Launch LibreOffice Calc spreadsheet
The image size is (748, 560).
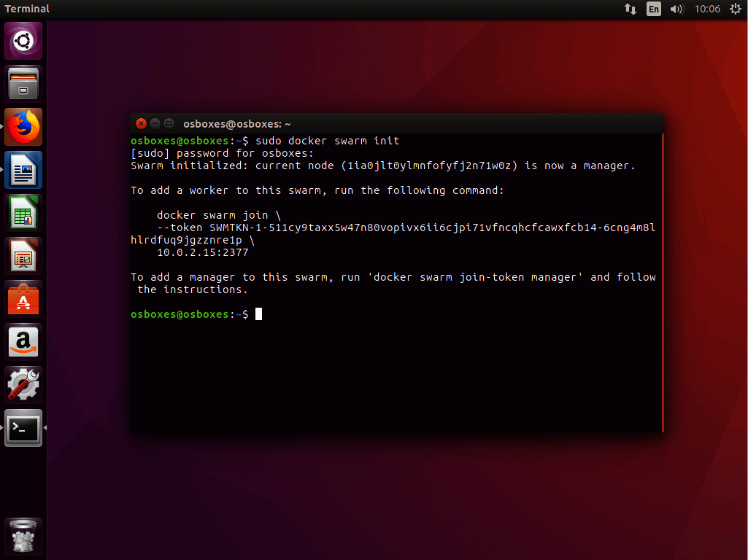[23, 213]
